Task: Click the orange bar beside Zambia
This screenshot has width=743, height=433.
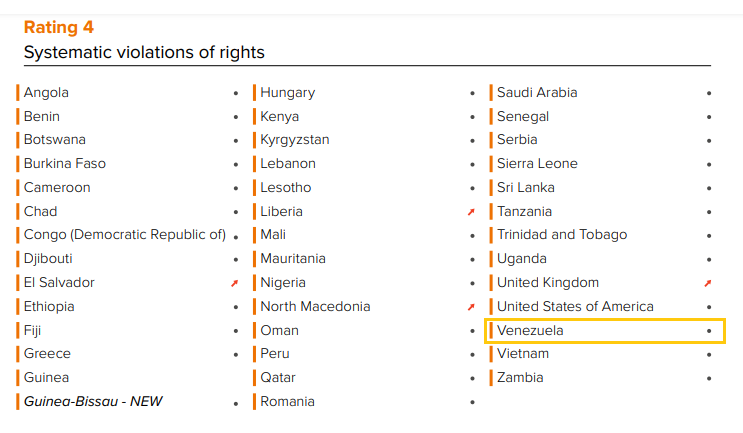Action: click(491, 378)
